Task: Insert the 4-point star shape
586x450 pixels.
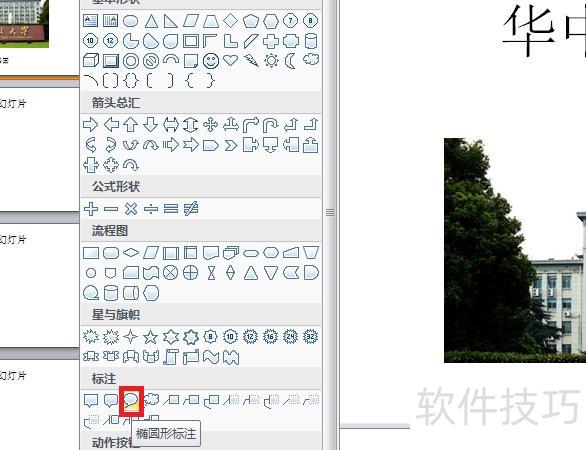Action: tap(131, 337)
